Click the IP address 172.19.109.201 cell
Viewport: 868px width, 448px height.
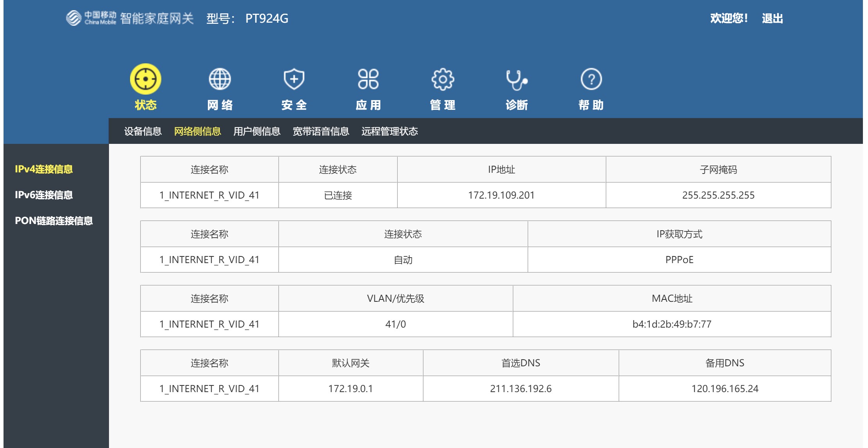coord(501,195)
